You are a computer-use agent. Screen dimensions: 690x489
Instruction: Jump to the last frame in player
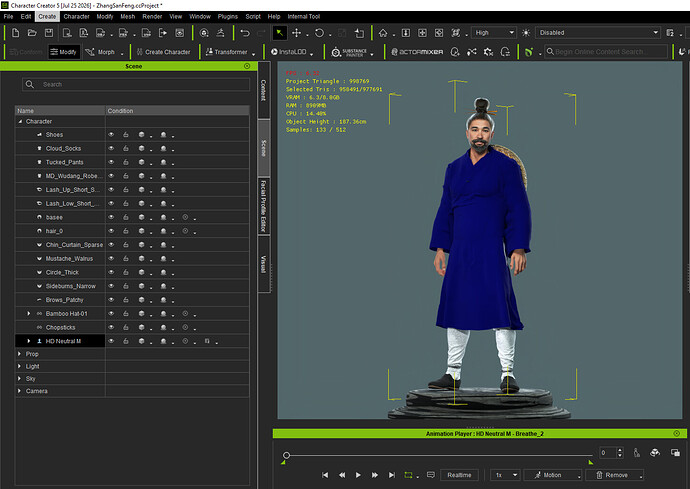[x=392, y=475]
